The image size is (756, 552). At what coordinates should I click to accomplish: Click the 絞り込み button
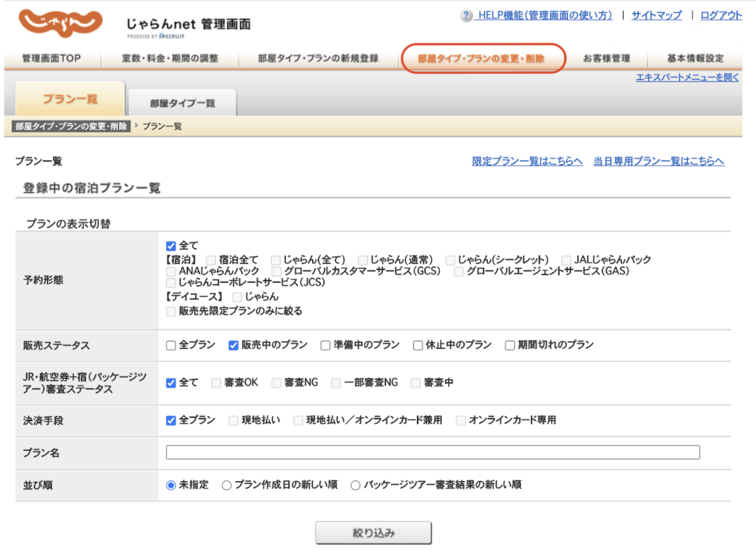click(374, 533)
